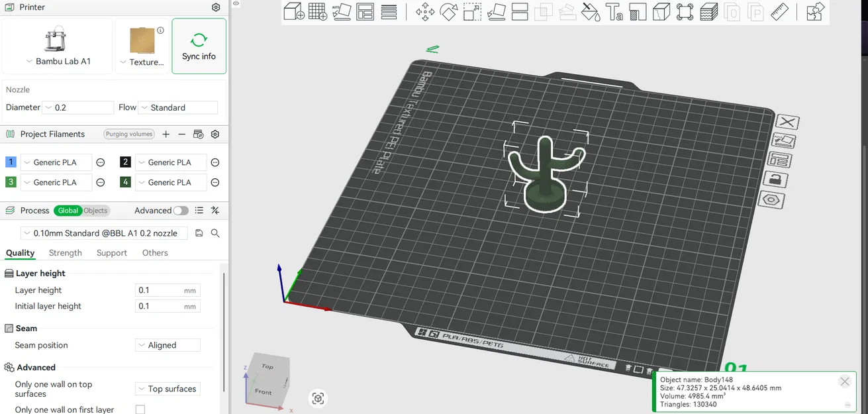
Task: Click the square with corner brackets icon
Action: pyautogui.click(x=685, y=12)
